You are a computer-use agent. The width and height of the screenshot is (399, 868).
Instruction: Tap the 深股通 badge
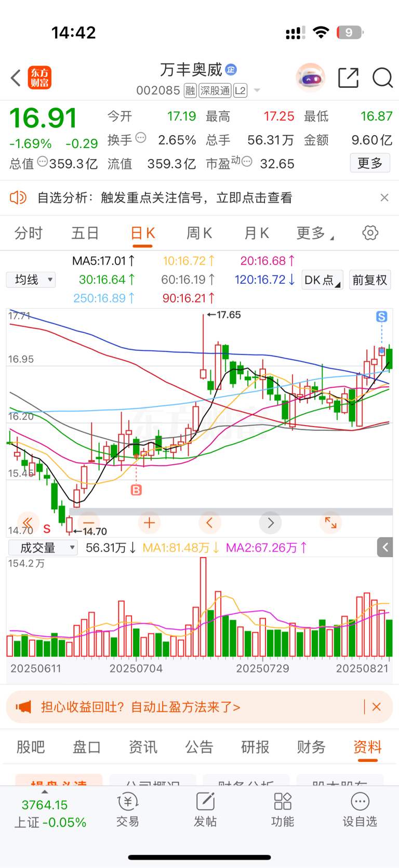coord(215,91)
